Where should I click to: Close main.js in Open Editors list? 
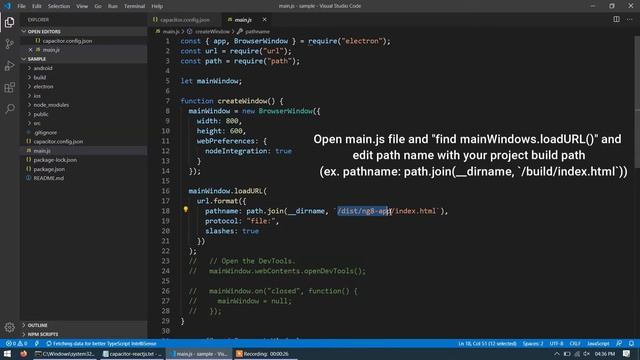(x=30, y=50)
